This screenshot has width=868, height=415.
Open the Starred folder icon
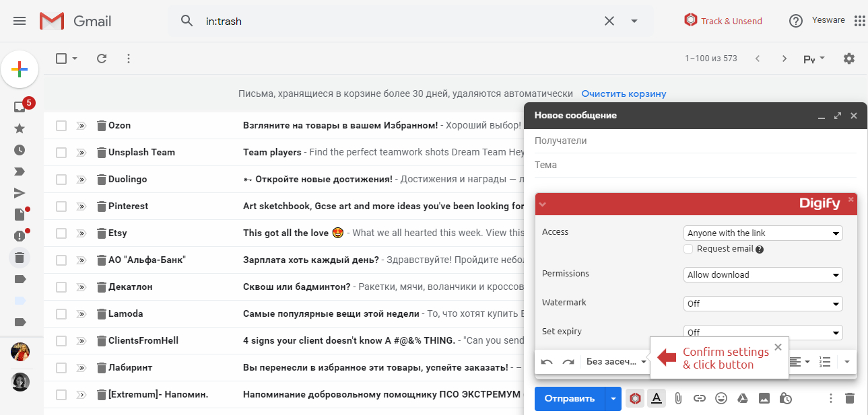click(x=20, y=128)
